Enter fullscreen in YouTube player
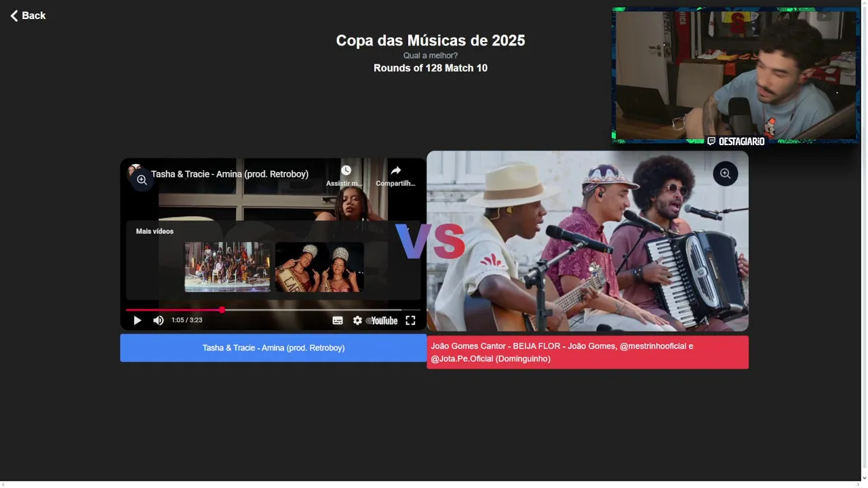This screenshot has height=488, width=868. point(410,321)
